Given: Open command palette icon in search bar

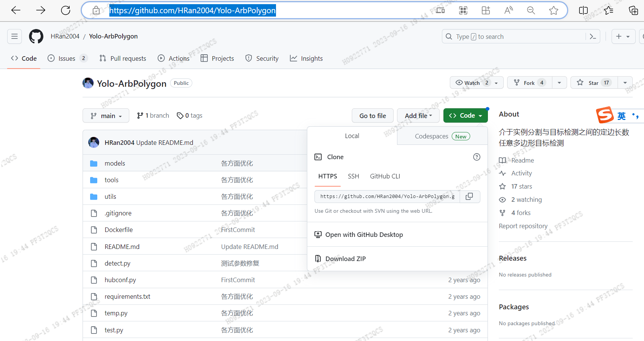Looking at the screenshot, I should pyautogui.click(x=593, y=37).
